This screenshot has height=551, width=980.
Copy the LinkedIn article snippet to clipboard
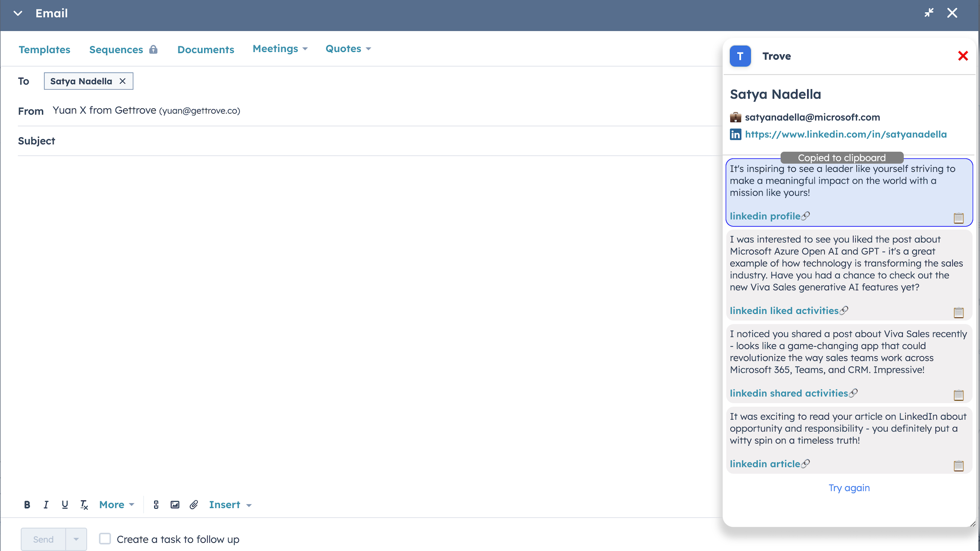[958, 465]
